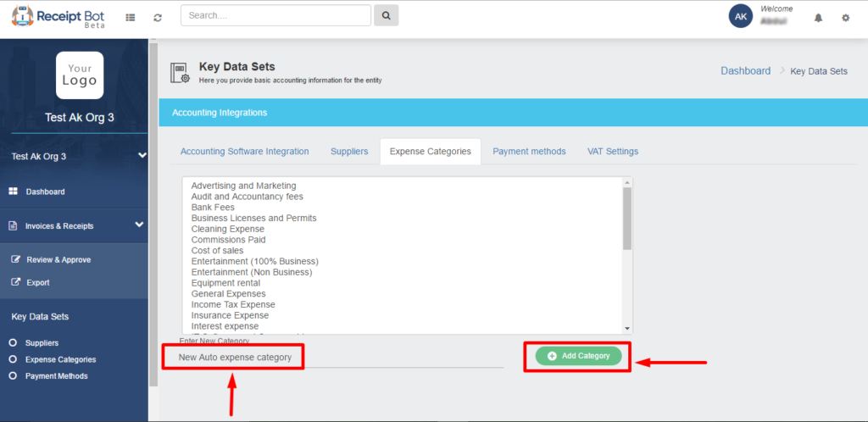Screen dimensions: 868x422
Task: Select the Expense Categories tab
Action: [430, 151]
